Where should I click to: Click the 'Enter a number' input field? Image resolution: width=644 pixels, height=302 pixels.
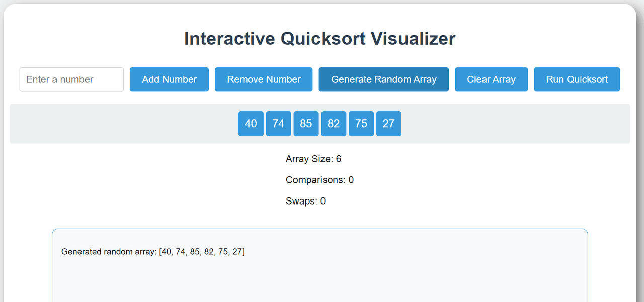coord(71,79)
